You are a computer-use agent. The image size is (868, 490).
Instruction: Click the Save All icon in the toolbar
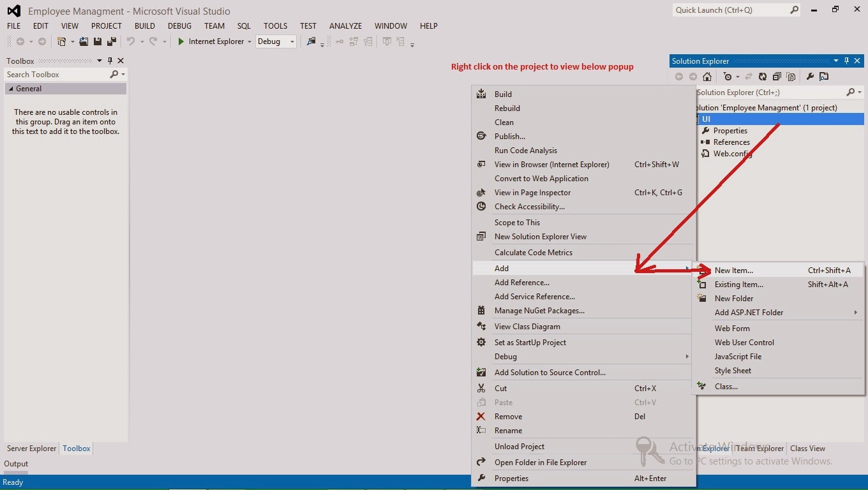111,41
